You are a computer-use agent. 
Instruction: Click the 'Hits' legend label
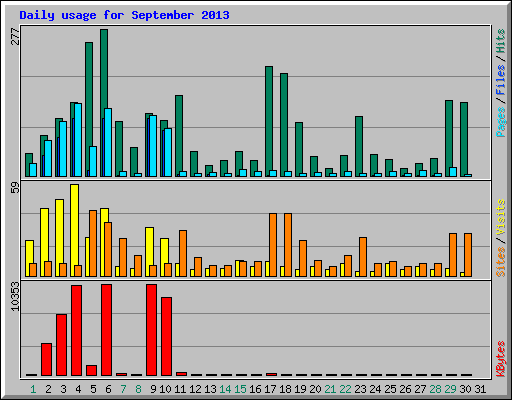[x=500, y=41]
